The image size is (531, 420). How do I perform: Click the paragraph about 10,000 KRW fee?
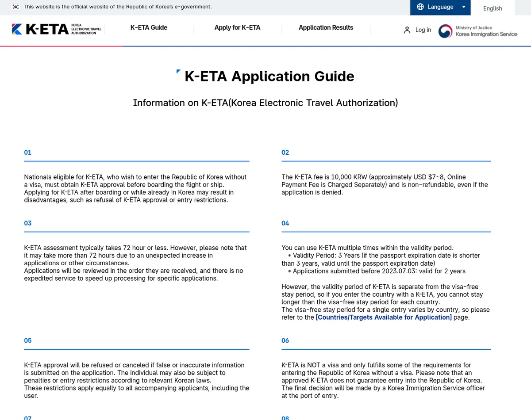pyautogui.click(x=385, y=185)
